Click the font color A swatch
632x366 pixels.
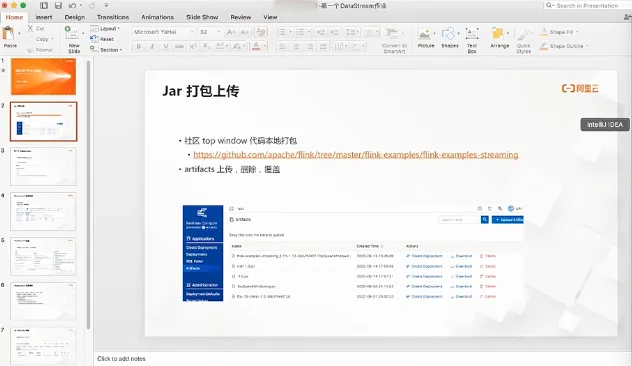[x=256, y=46]
